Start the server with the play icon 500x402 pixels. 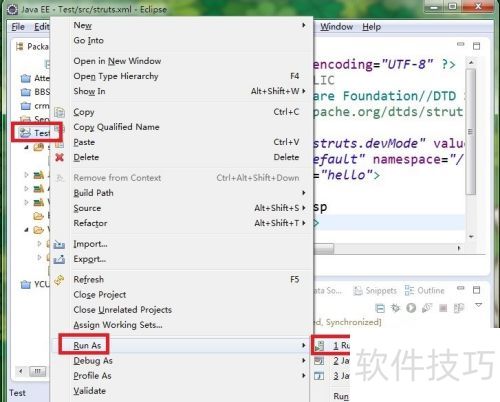click(x=411, y=308)
